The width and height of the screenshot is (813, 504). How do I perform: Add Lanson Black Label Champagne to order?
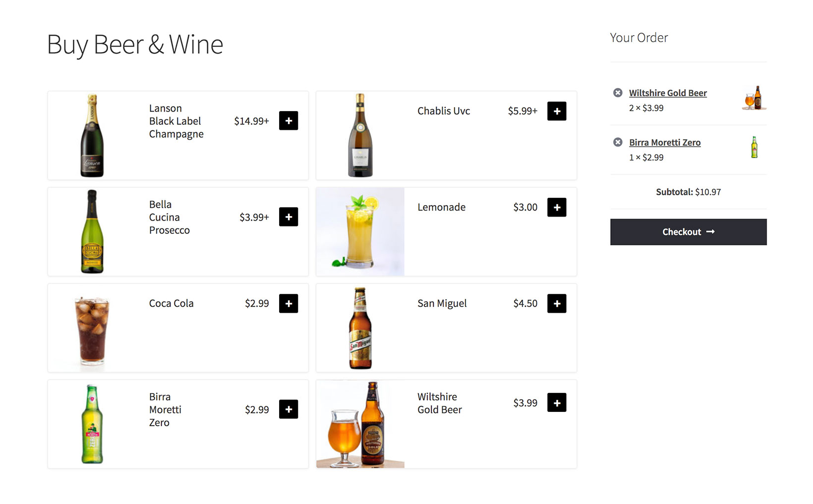tap(289, 120)
